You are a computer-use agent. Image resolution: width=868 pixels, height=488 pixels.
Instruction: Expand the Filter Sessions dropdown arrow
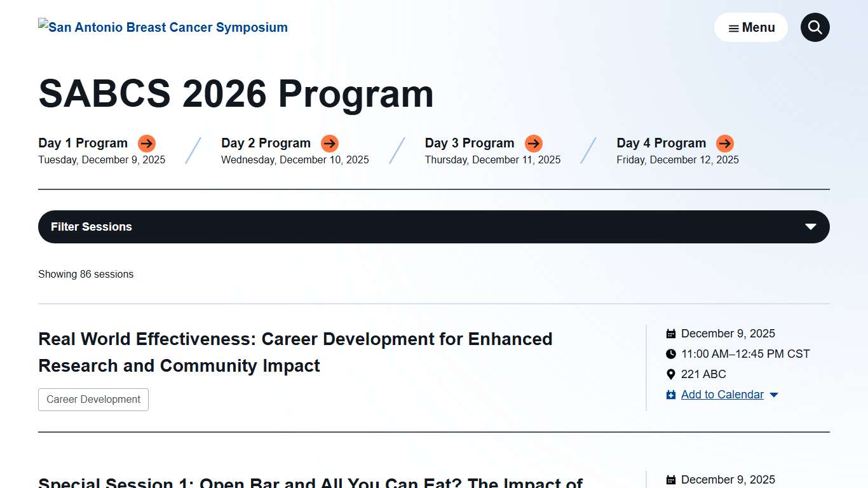(x=810, y=227)
